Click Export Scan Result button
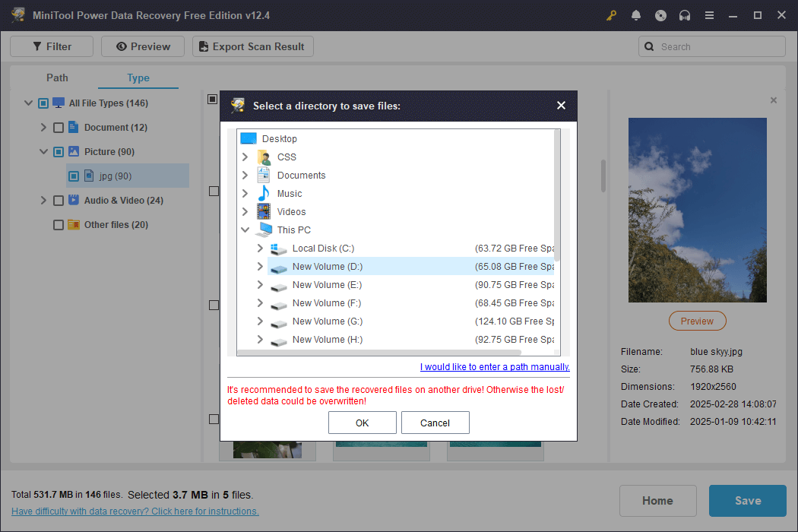 point(252,46)
